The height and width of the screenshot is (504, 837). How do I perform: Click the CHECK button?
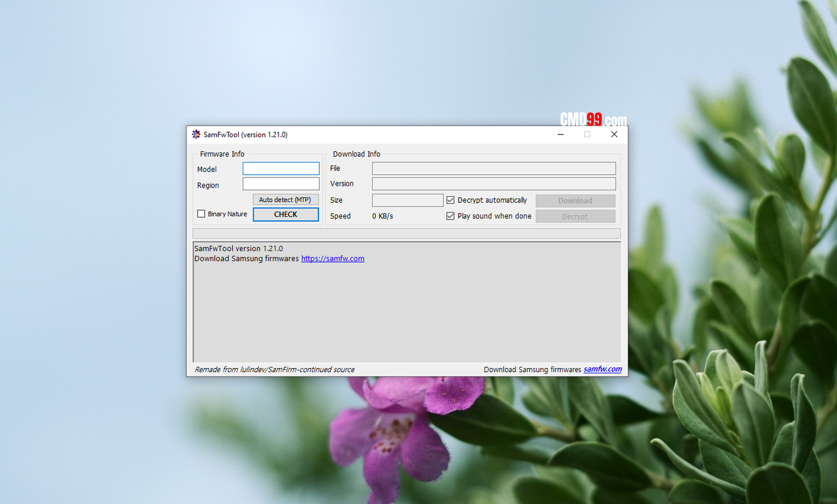tap(286, 214)
